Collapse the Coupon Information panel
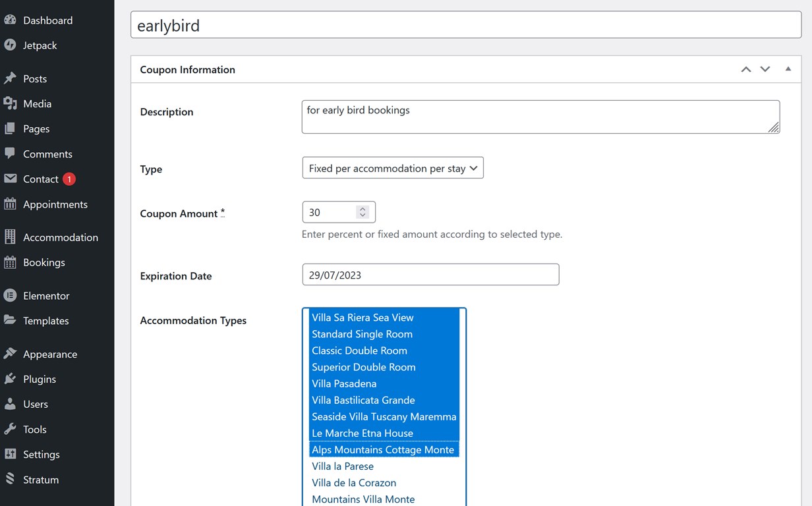812x506 pixels. (x=788, y=69)
